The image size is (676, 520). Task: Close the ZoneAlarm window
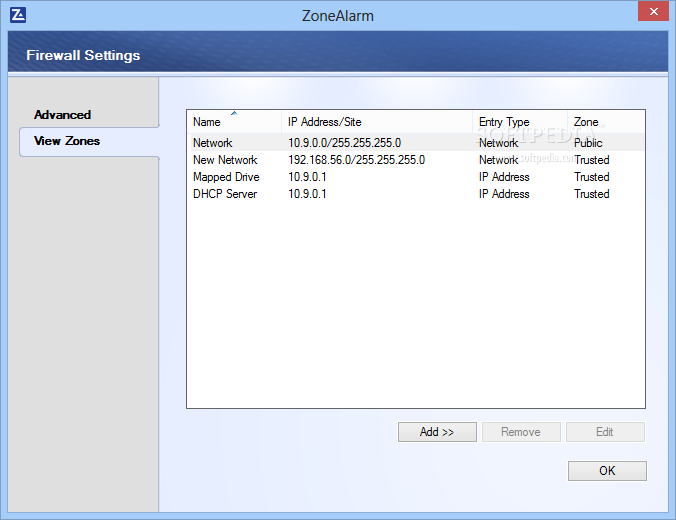[654, 12]
